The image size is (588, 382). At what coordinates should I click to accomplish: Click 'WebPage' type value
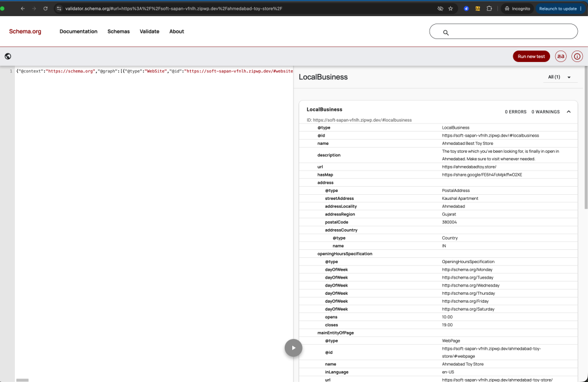click(451, 341)
